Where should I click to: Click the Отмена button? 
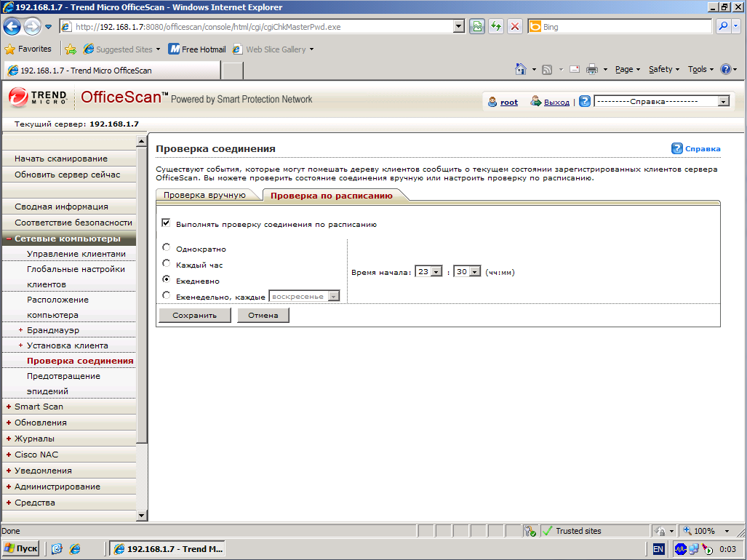[263, 315]
